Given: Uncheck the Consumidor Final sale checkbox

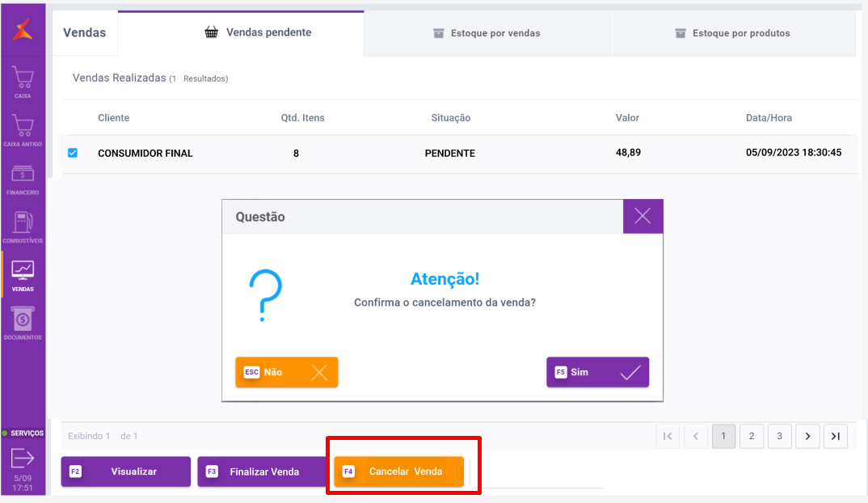Looking at the screenshot, I should coord(73,152).
